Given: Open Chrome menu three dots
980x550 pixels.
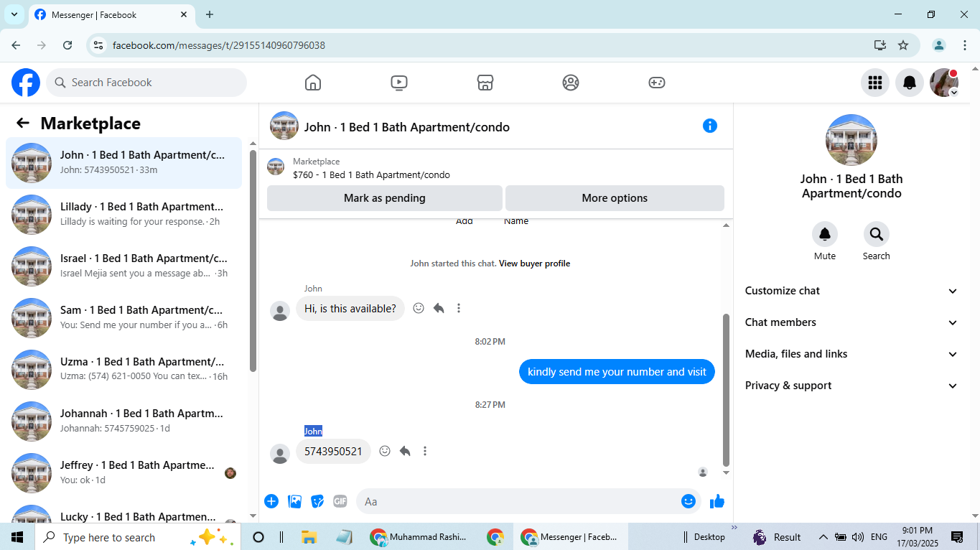Looking at the screenshot, I should click(x=965, y=45).
